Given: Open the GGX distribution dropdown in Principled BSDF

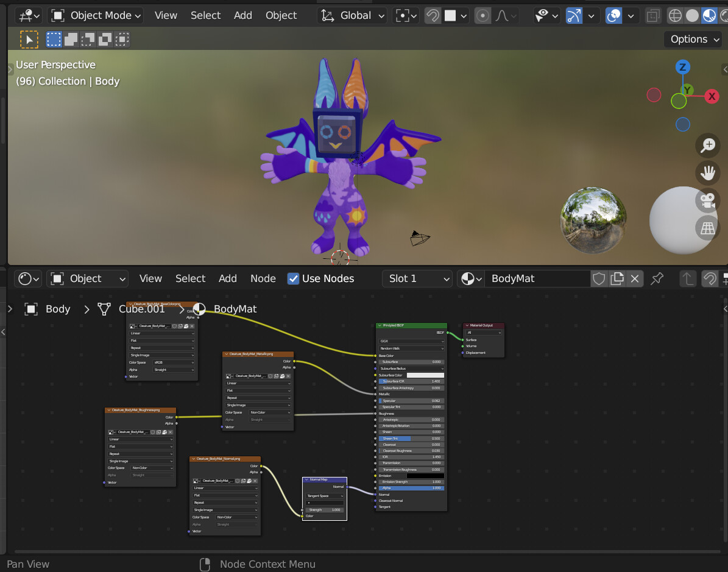Looking at the screenshot, I should 412,341.
